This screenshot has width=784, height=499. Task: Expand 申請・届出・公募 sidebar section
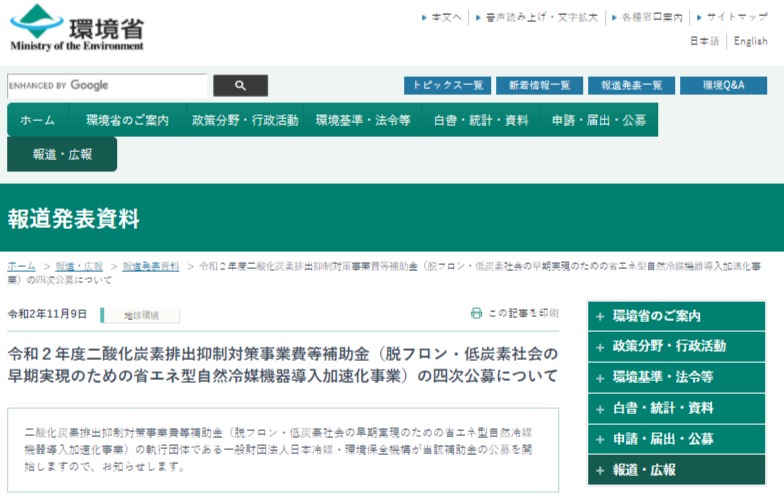[676, 439]
